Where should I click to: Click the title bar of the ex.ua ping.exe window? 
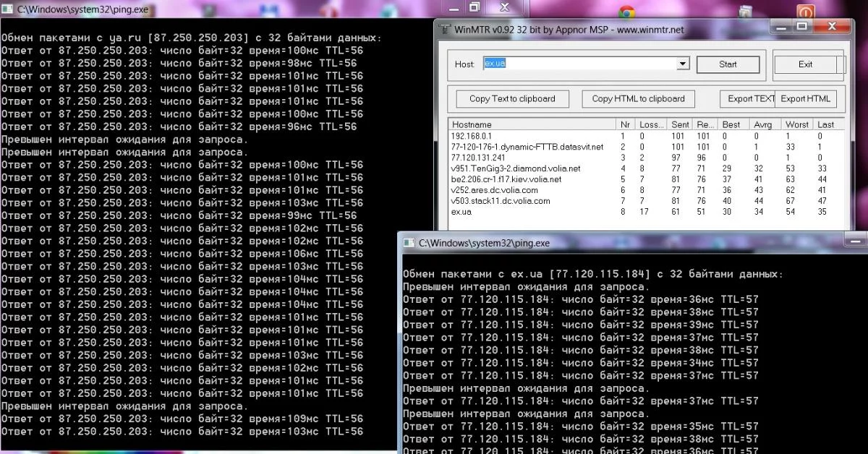click(633, 243)
